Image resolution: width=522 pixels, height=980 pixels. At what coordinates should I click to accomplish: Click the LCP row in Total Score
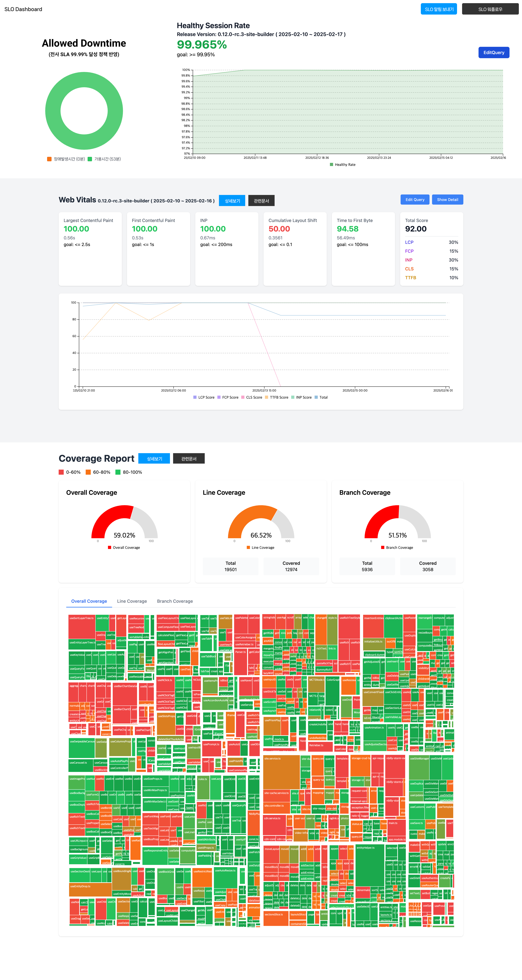(431, 242)
